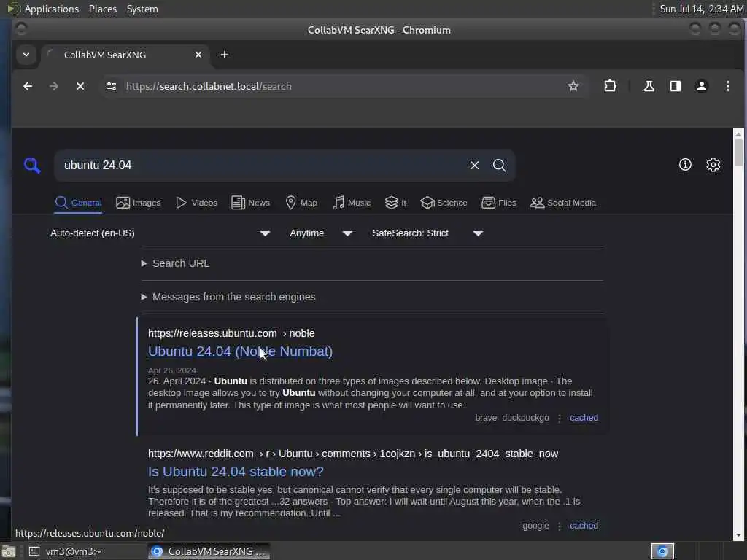
Task: Bookmark this page with star icon
Action: pyautogui.click(x=573, y=86)
